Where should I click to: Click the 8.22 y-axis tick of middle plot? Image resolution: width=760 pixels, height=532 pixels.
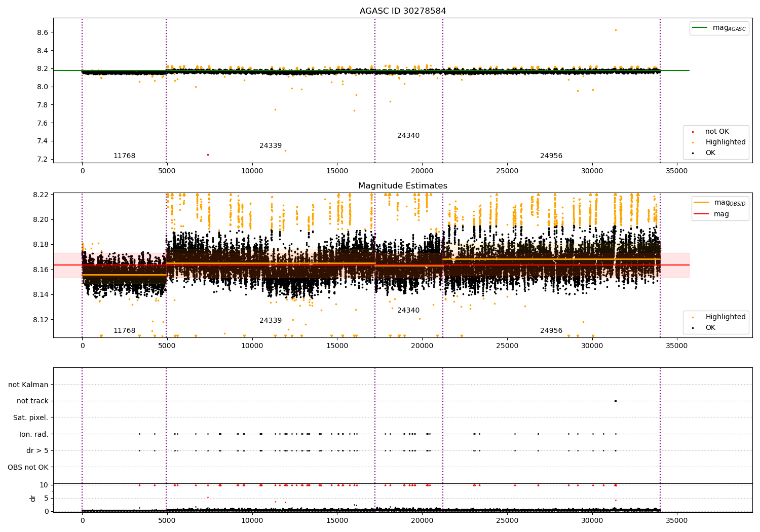coord(40,195)
